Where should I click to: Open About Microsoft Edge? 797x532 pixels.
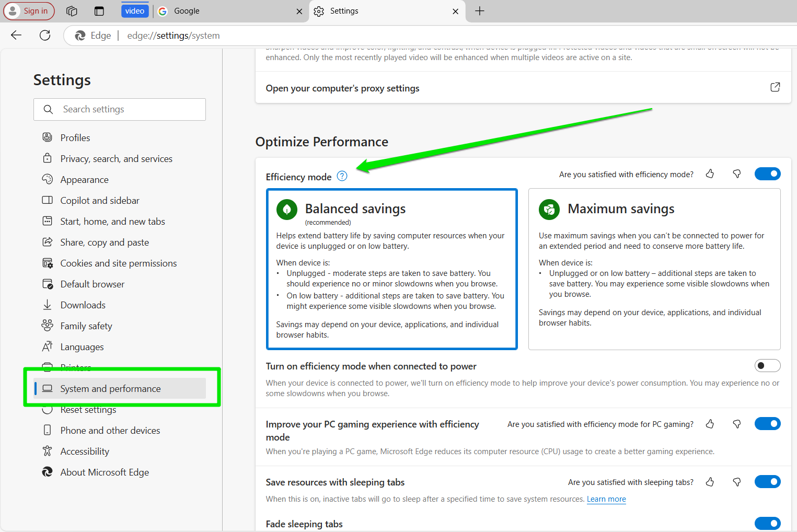[120, 472]
